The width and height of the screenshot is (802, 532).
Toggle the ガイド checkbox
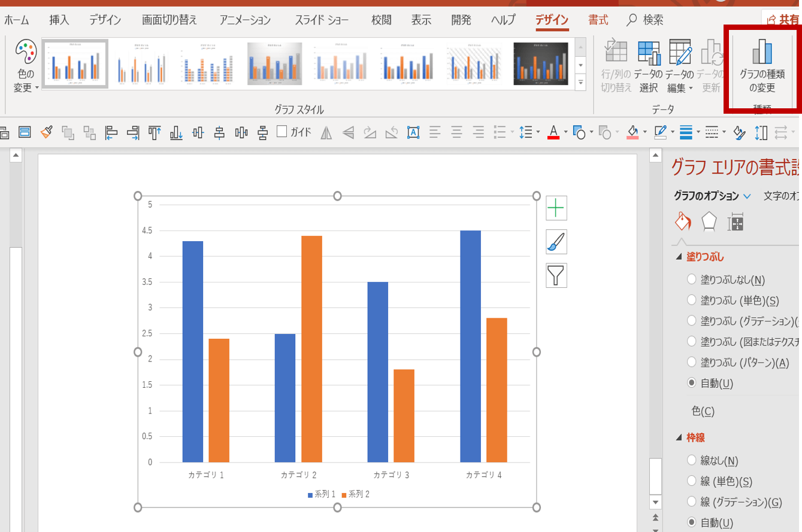pos(282,132)
